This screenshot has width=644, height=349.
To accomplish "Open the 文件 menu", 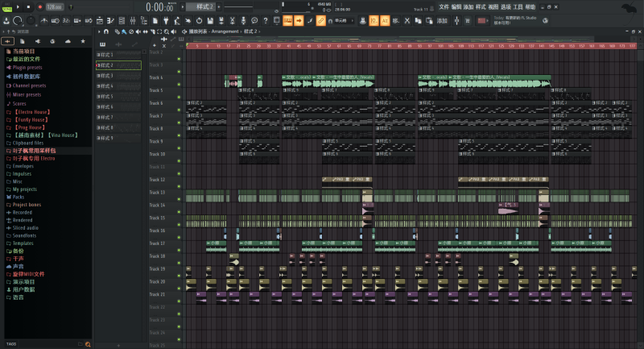I will (444, 7).
